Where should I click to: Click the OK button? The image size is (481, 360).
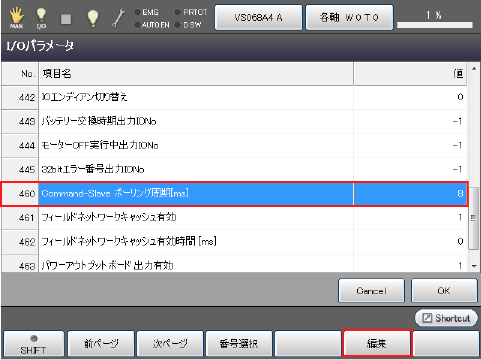point(444,291)
